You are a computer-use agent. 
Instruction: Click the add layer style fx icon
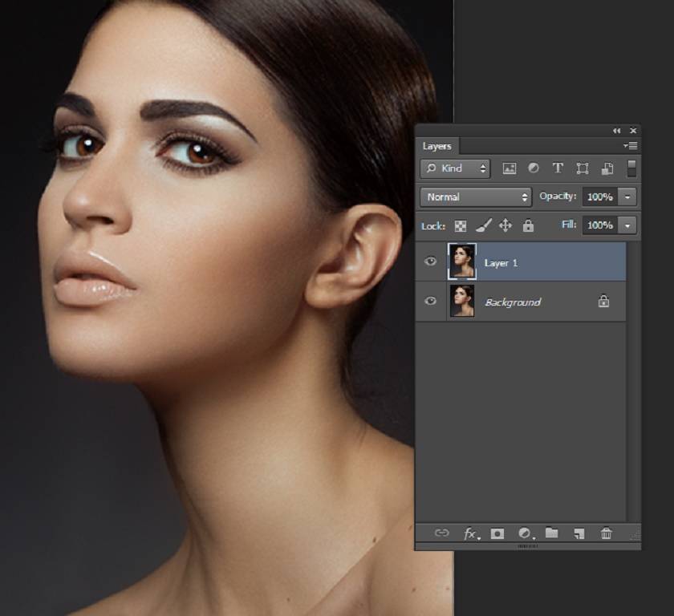(472, 533)
